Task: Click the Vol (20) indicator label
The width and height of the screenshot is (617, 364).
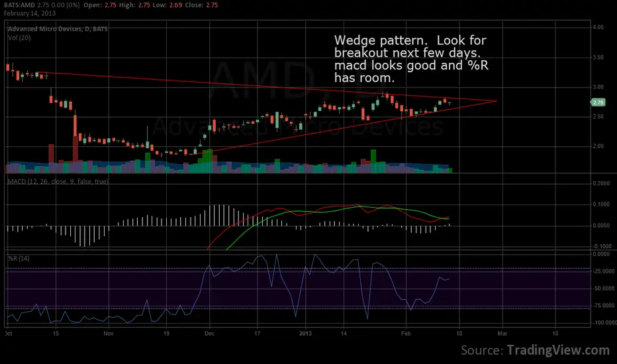Action: click(x=19, y=38)
